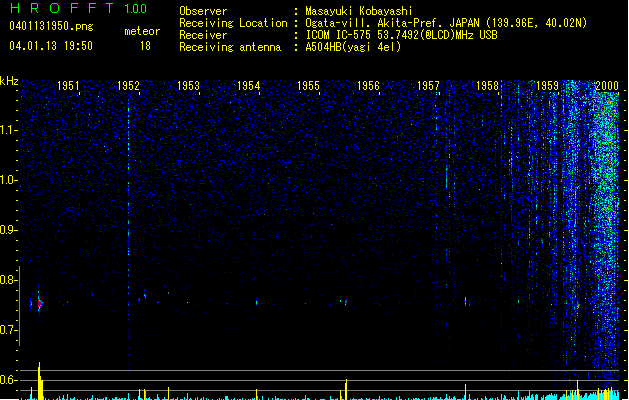Click the 'Receiving Location' label
Image resolution: width=629 pixels, height=400 pixels.
pyautogui.click(x=233, y=23)
